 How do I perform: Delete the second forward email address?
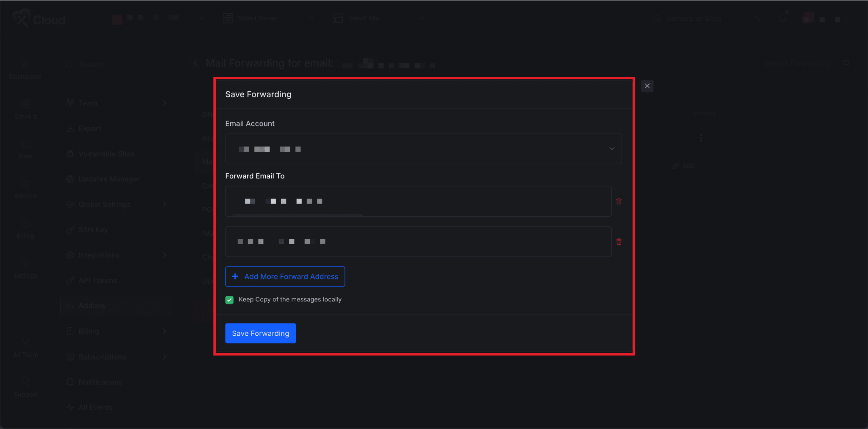pyautogui.click(x=619, y=242)
